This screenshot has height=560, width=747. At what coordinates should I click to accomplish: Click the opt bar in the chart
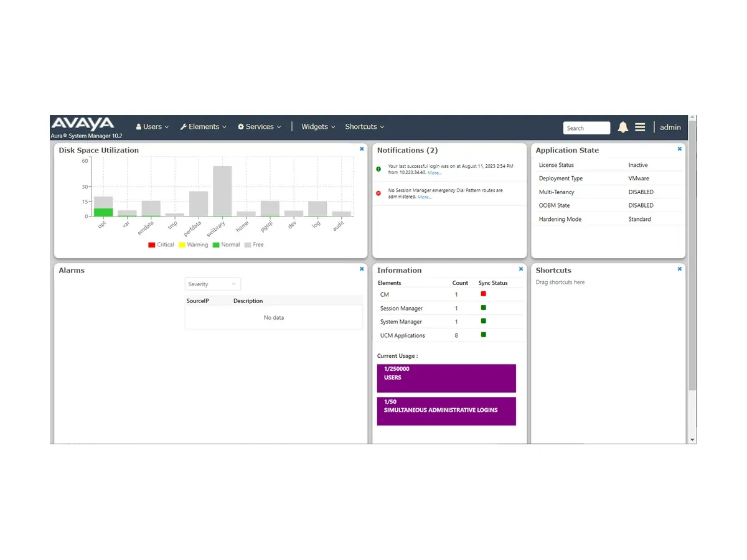[103, 206]
